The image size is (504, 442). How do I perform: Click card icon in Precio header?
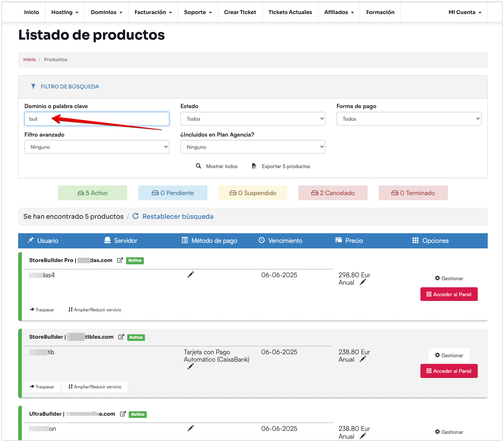338,240
